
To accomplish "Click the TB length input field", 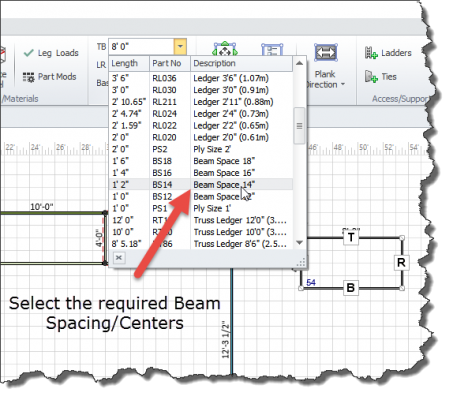I will click(141, 47).
